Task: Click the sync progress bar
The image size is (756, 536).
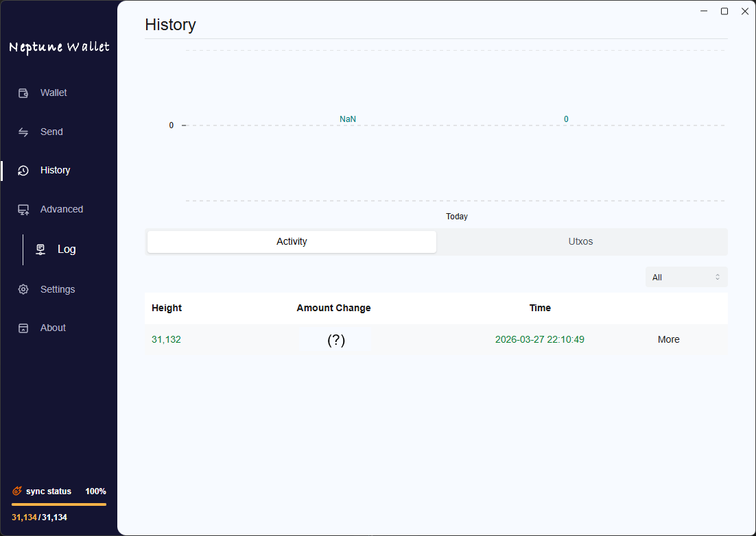Action: [x=59, y=504]
